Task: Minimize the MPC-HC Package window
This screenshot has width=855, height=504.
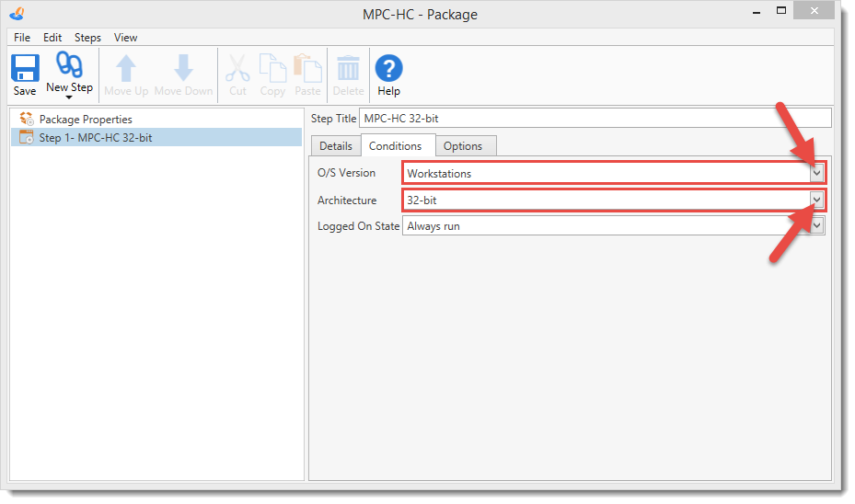Action: point(757,12)
